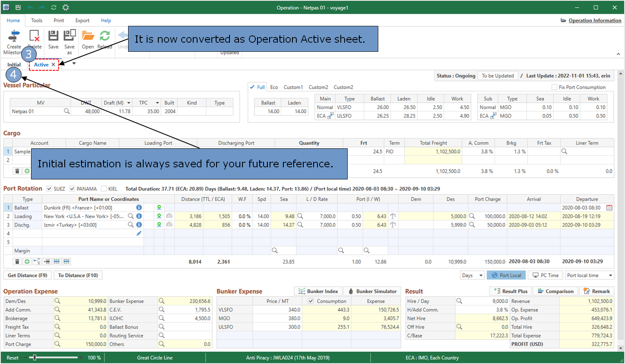Toggle the Consumption checkbox in Bunker Expense

coord(311,301)
